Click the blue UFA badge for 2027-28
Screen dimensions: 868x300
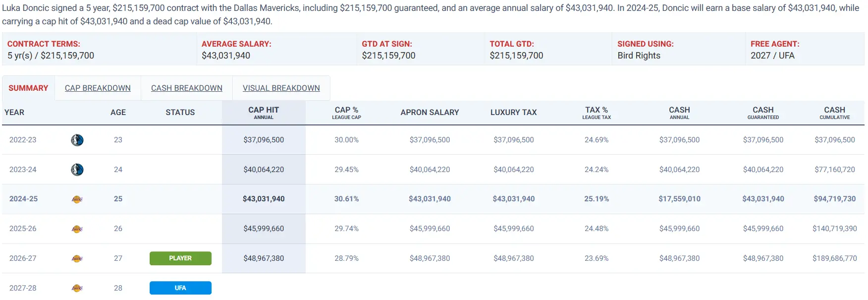coord(180,288)
